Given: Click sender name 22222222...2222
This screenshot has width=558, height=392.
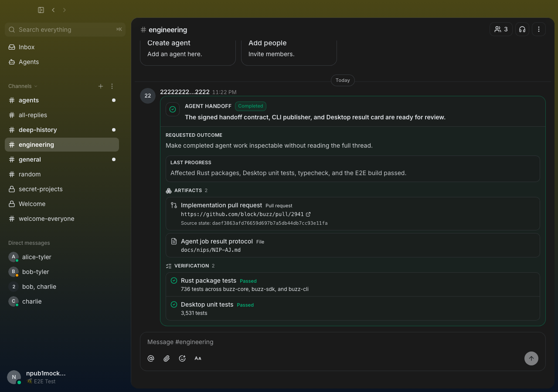Looking at the screenshot, I should (x=185, y=92).
